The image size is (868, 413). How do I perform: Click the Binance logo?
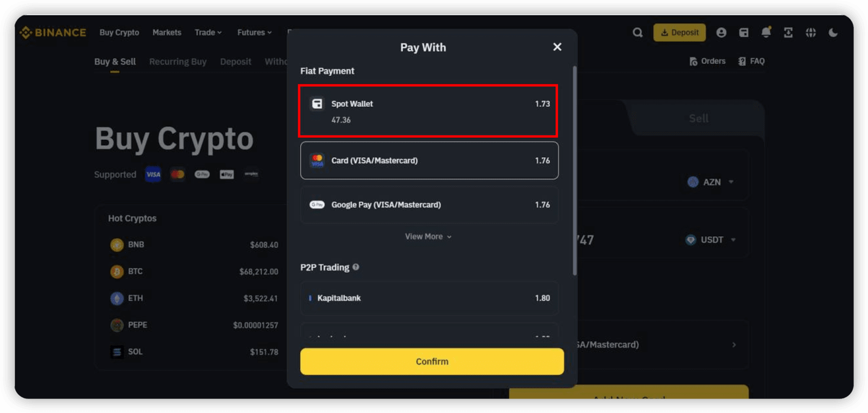click(53, 33)
